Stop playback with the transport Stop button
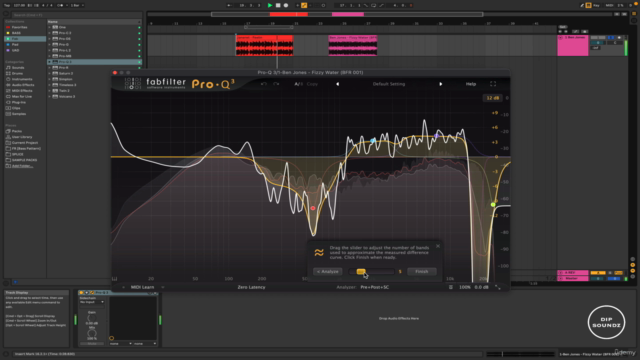640x360 pixels. coord(278,5)
